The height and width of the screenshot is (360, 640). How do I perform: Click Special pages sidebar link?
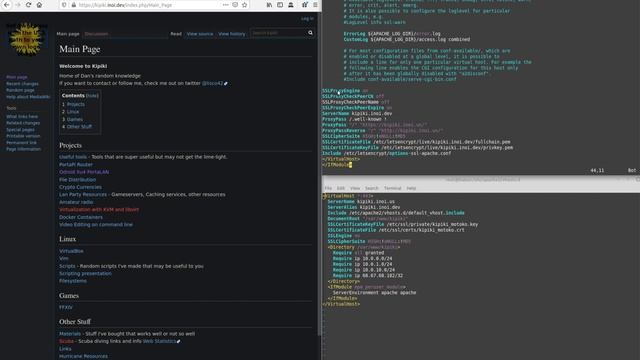click(20, 129)
